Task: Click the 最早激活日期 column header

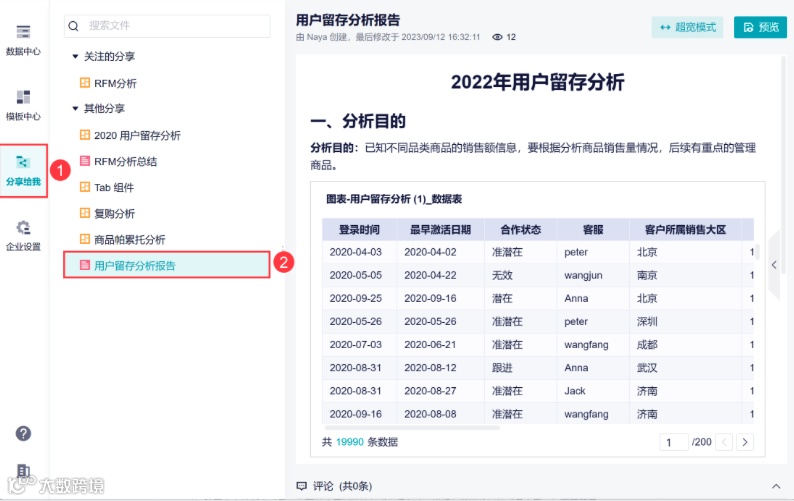Action: tap(440, 229)
